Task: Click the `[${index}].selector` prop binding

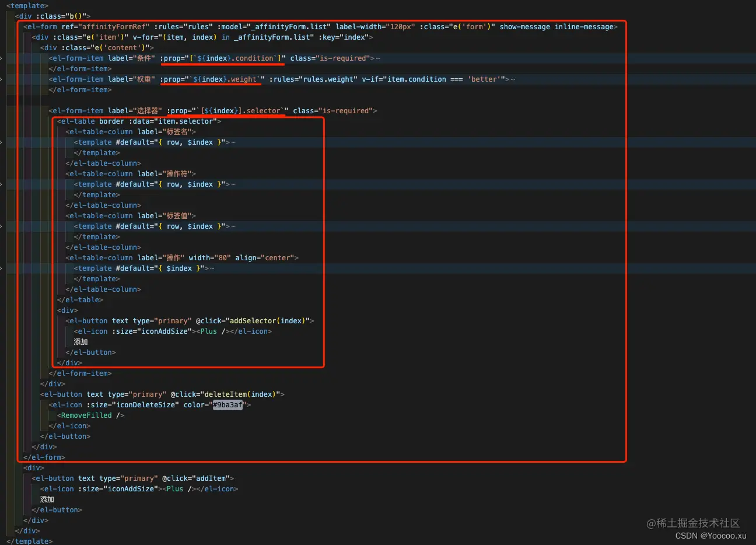Action: [228, 111]
